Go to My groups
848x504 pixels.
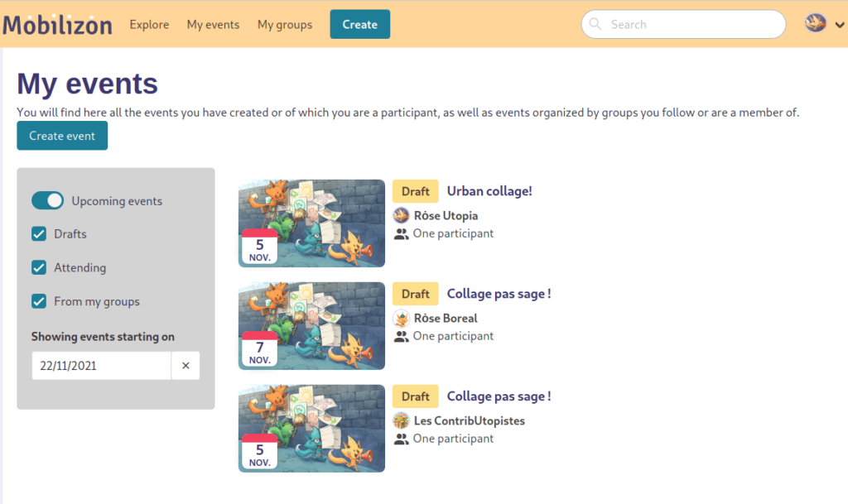click(x=285, y=25)
